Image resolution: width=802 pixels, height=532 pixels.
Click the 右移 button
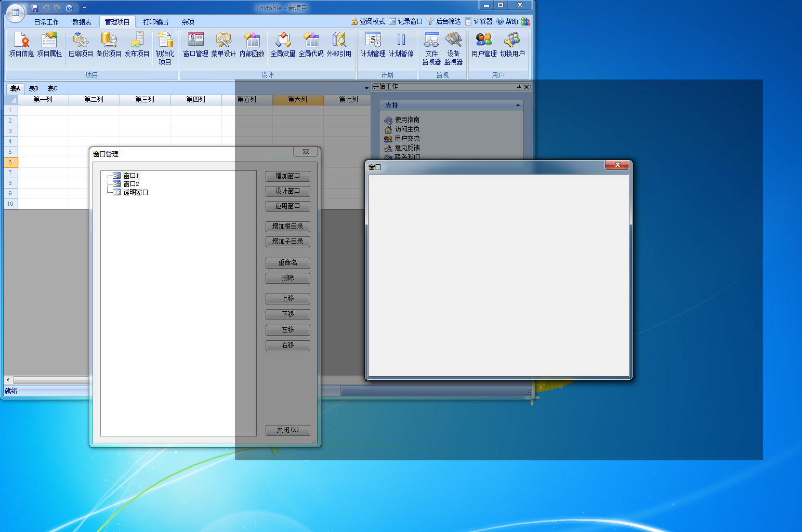pos(287,345)
